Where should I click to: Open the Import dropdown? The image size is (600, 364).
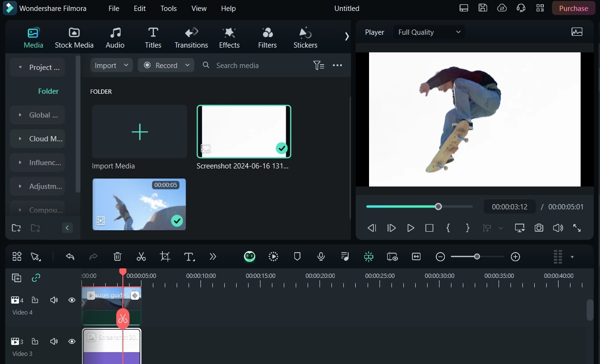[x=111, y=65]
